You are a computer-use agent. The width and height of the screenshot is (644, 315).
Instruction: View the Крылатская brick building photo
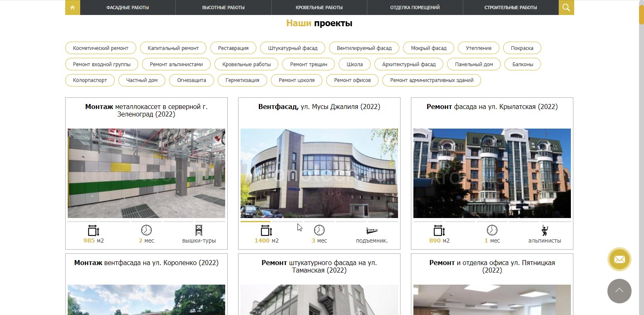(x=492, y=173)
